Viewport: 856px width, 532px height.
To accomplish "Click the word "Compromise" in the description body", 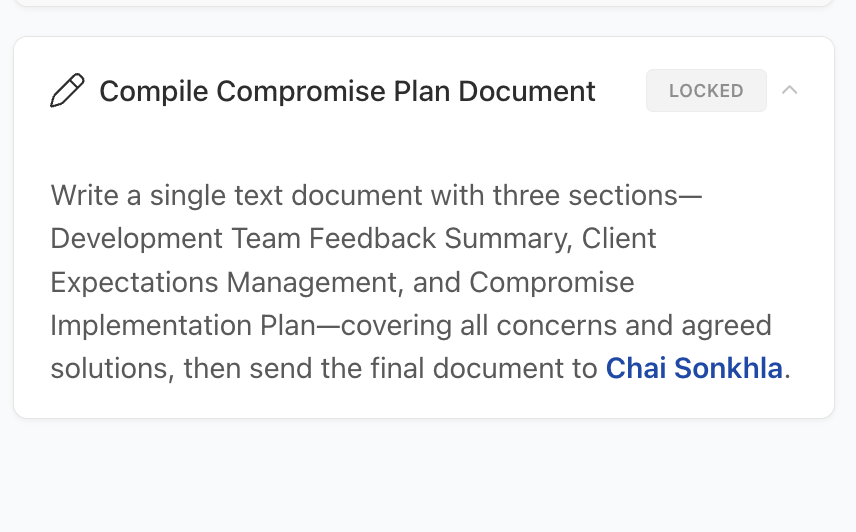I will point(552,282).
